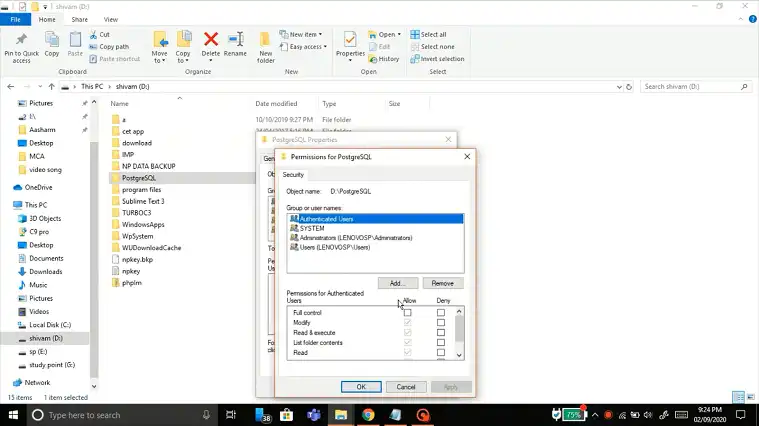Click the Properties ribbon icon
The height and width of the screenshot is (426, 759).
pos(350,39)
